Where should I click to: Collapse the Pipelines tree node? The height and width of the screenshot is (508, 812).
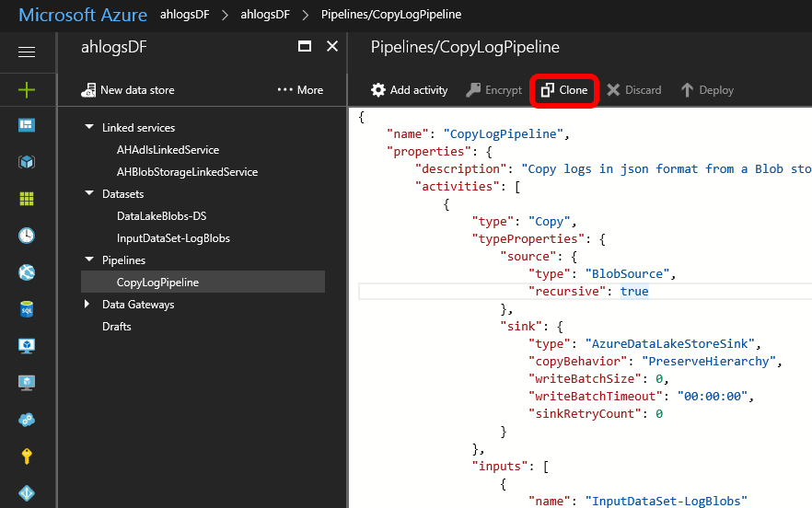pyautogui.click(x=89, y=260)
